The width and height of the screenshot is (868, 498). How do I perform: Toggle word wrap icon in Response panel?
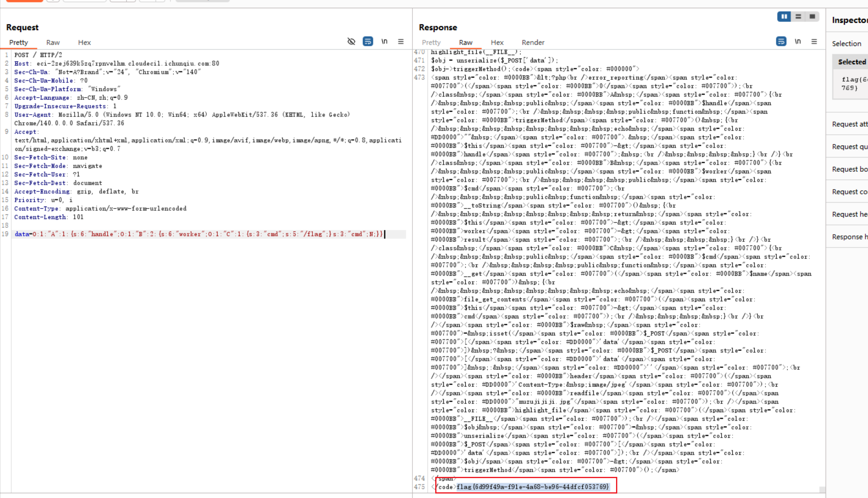(x=781, y=41)
